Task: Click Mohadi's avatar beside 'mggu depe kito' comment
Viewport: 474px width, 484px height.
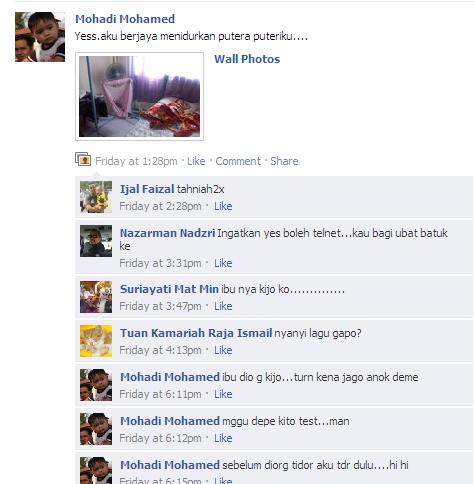Action: tap(96, 429)
